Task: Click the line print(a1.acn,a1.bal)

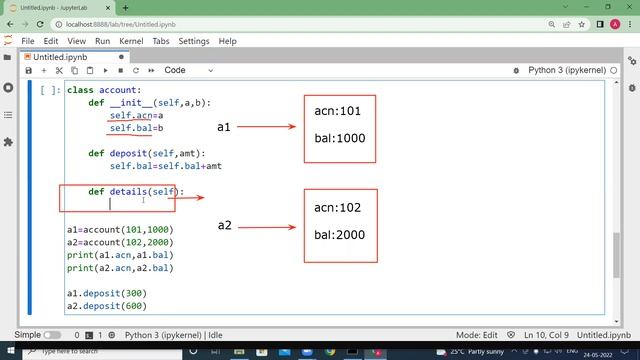Action: tap(120, 255)
